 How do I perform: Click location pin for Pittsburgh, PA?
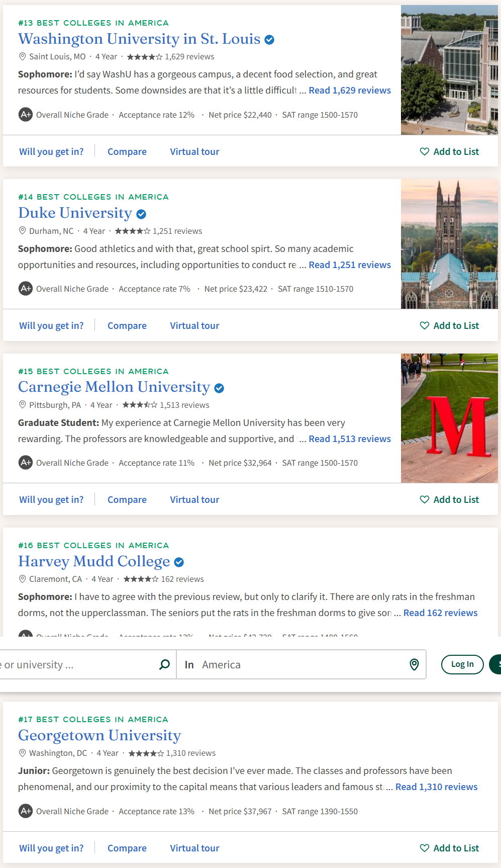pyautogui.click(x=22, y=405)
